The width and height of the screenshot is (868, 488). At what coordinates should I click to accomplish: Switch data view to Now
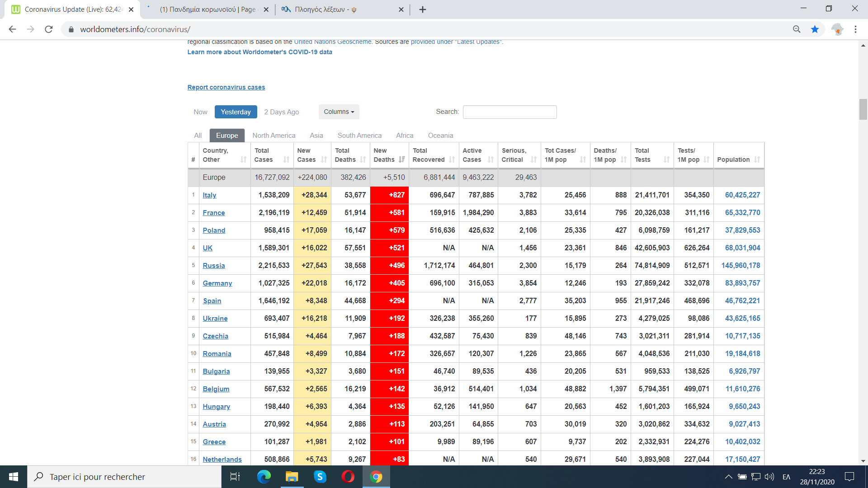tap(200, 112)
